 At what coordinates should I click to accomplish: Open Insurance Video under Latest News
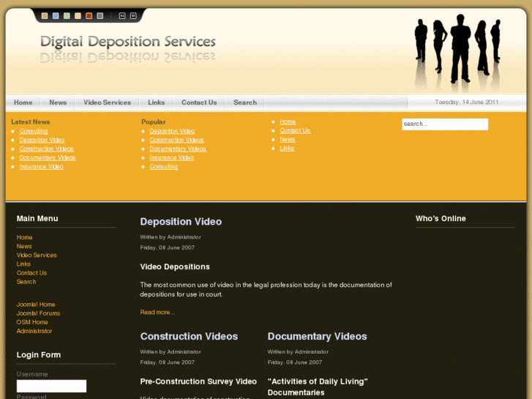point(42,166)
